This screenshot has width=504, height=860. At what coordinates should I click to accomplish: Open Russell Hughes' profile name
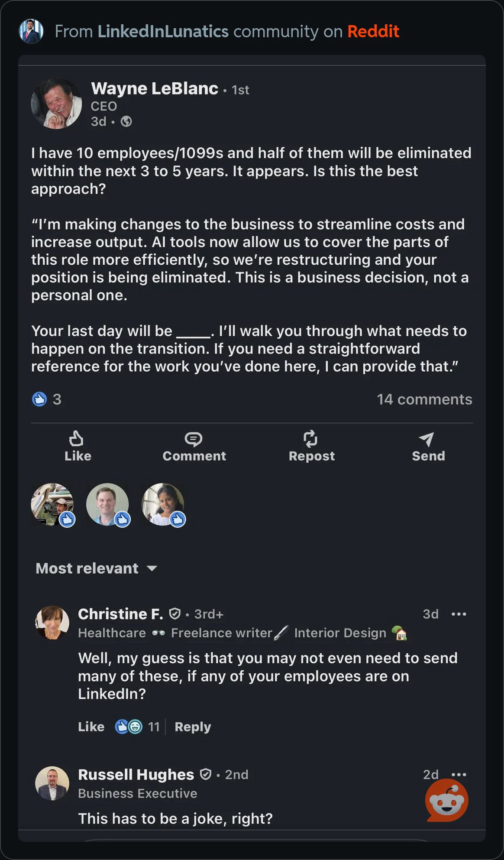[x=136, y=774]
